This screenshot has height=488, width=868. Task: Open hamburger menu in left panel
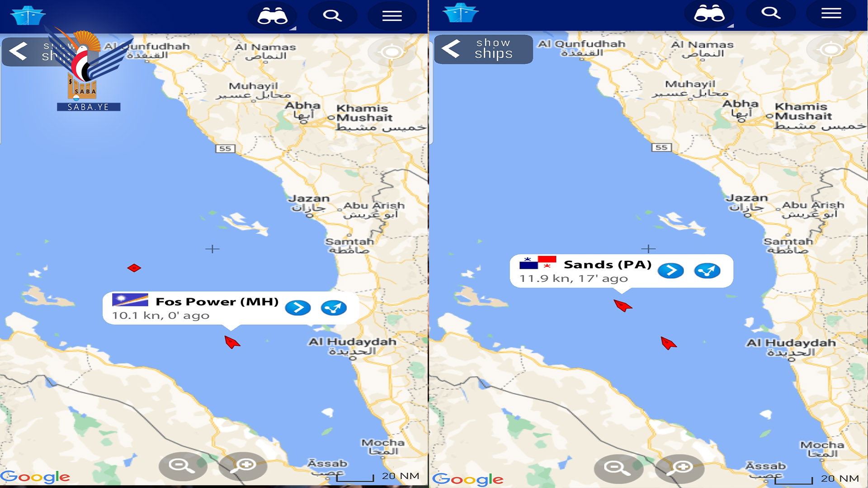click(x=392, y=16)
